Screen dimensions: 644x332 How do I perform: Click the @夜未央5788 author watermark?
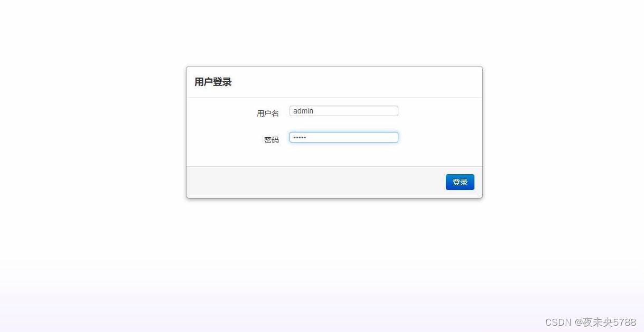[x=605, y=322]
